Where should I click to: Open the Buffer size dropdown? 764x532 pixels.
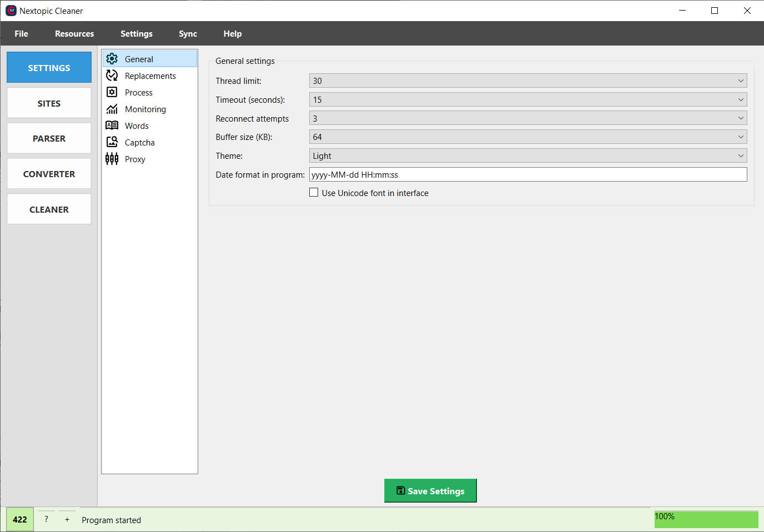(527, 137)
